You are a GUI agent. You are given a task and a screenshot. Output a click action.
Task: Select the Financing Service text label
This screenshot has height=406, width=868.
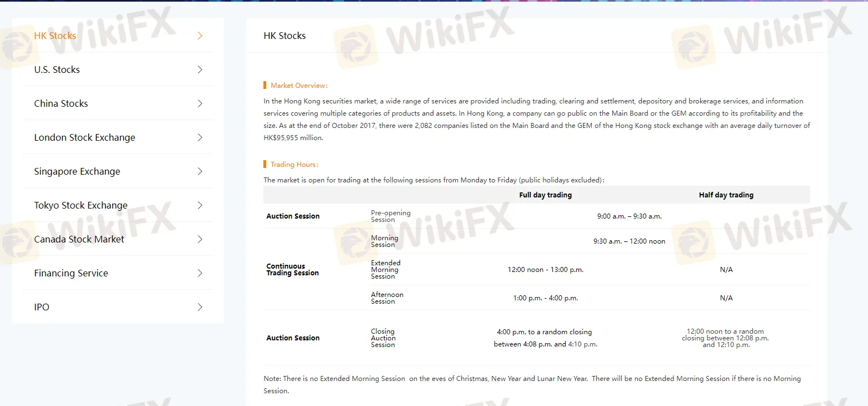tap(71, 273)
